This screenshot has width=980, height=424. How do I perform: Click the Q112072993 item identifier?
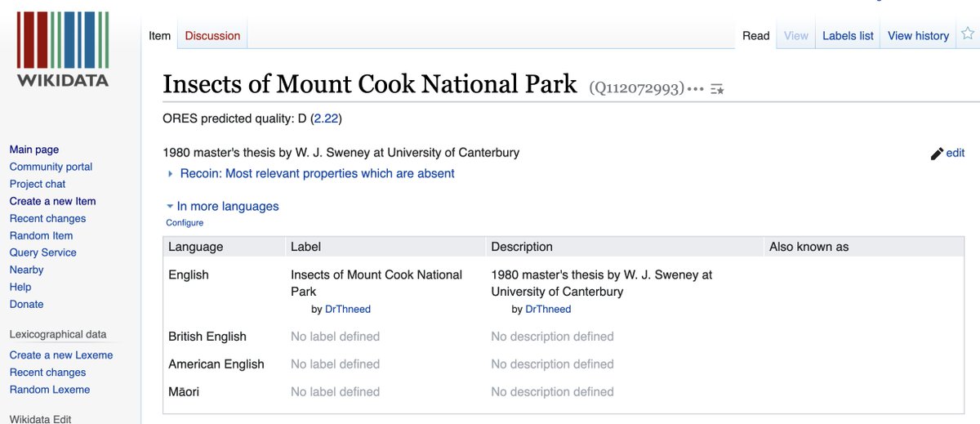point(636,88)
